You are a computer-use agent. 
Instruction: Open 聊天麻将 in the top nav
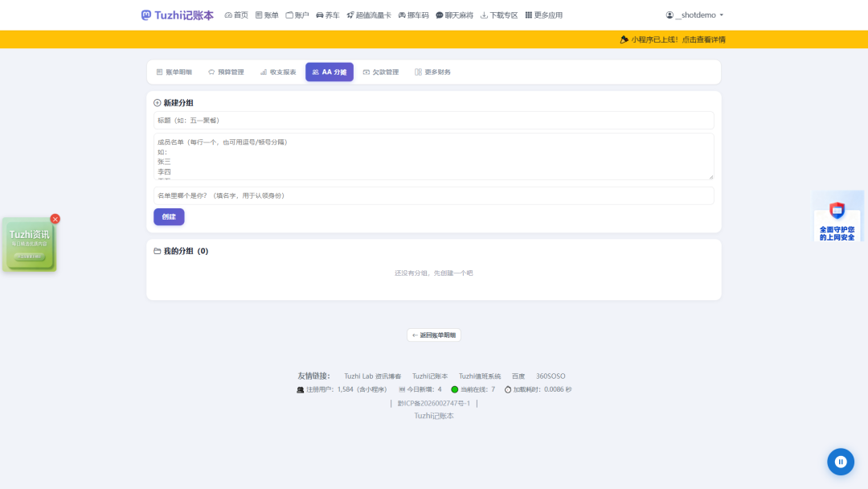[454, 15]
